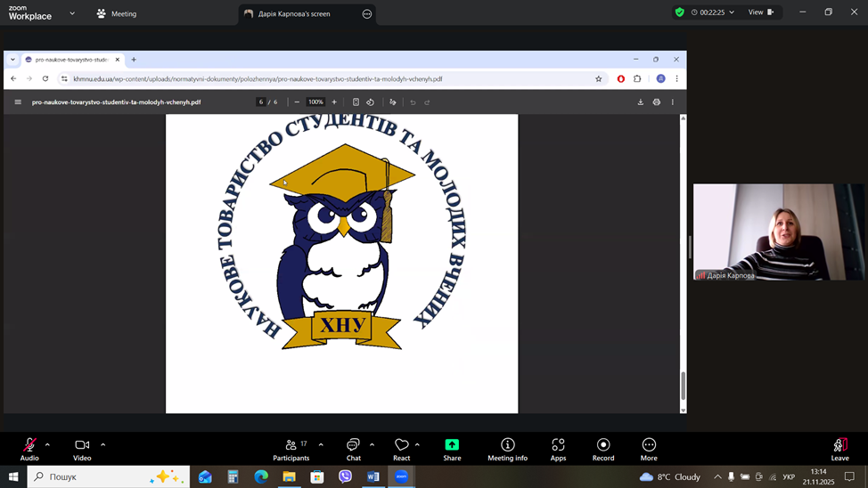Start recording with the Record button
The image size is (868, 488).
[x=603, y=448]
